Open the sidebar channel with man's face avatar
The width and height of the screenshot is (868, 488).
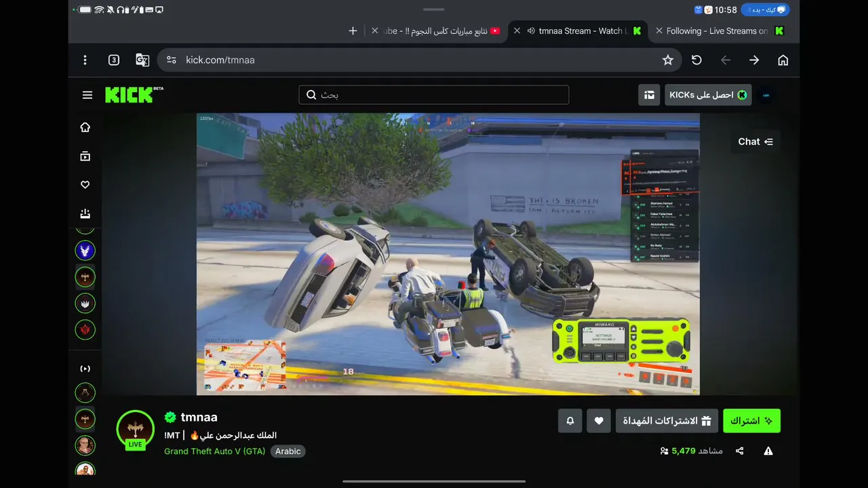pyautogui.click(x=85, y=445)
